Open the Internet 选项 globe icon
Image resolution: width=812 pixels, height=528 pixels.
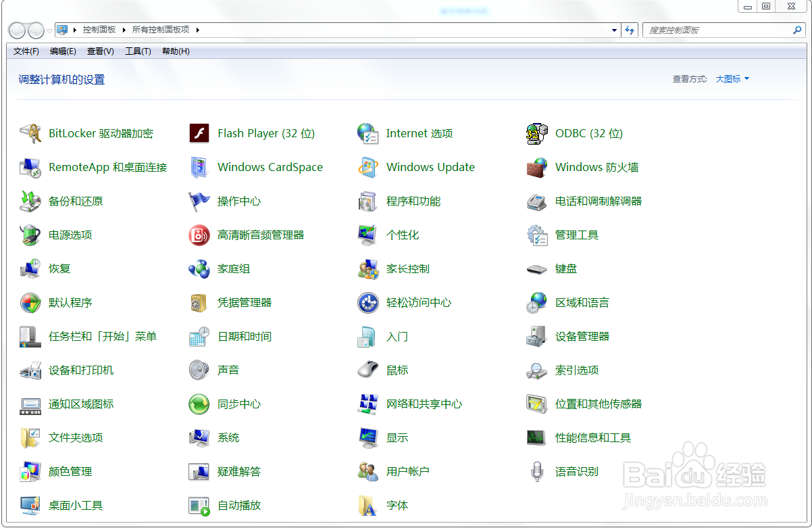coord(368,133)
